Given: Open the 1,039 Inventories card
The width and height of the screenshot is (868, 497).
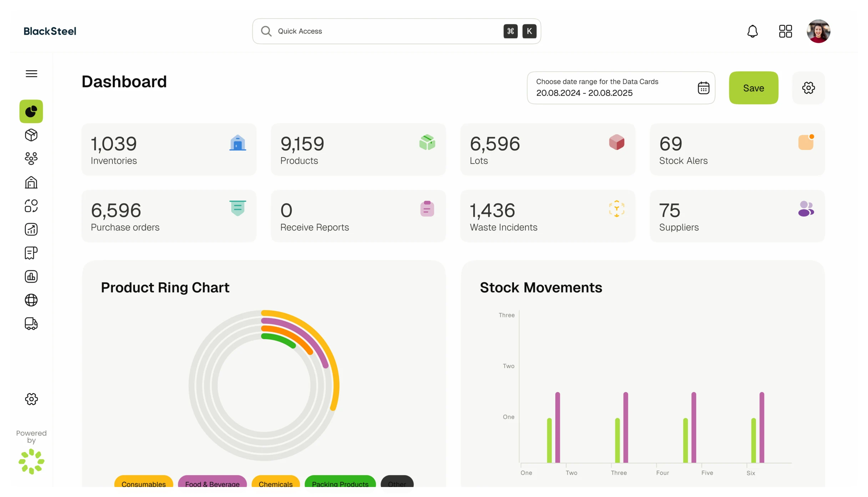Looking at the screenshot, I should [x=169, y=149].
